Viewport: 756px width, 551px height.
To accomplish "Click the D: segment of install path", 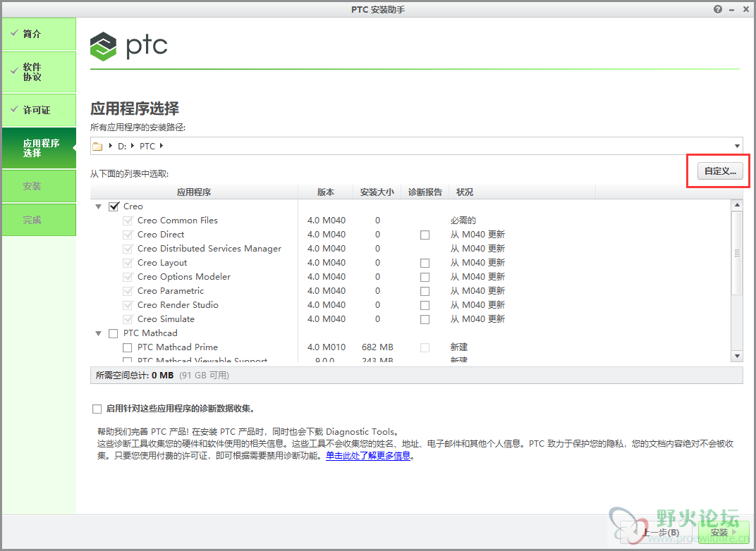I will click(122, 146).
